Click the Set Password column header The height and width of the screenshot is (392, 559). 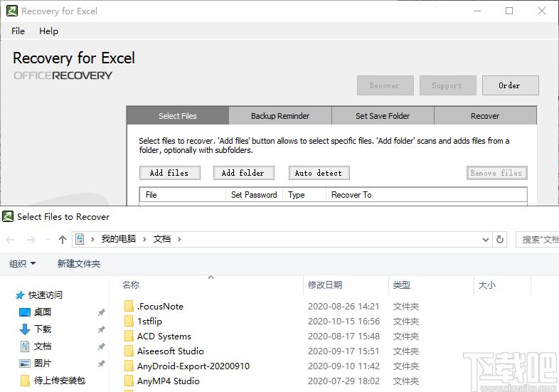(254, 195)
